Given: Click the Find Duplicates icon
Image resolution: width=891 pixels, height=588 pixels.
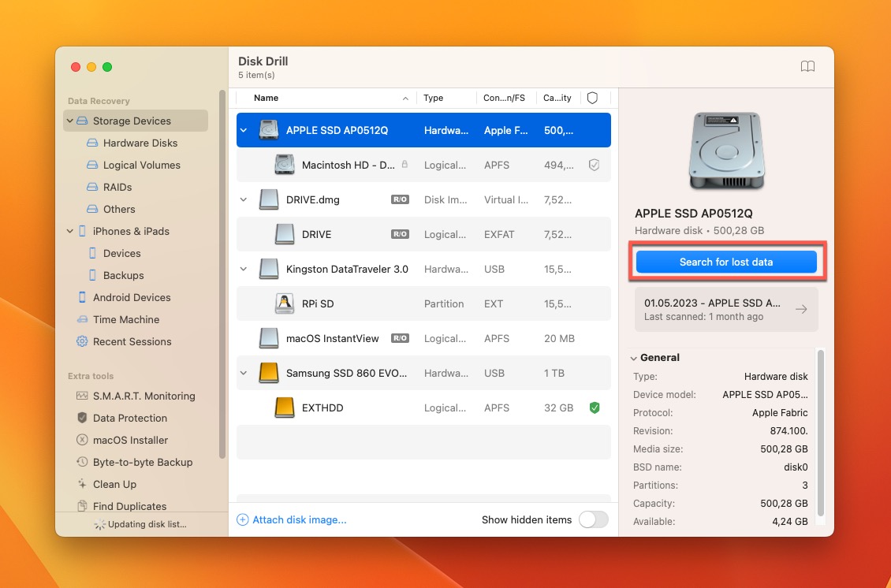Looking at the screenshot, I should click(82, 505).
